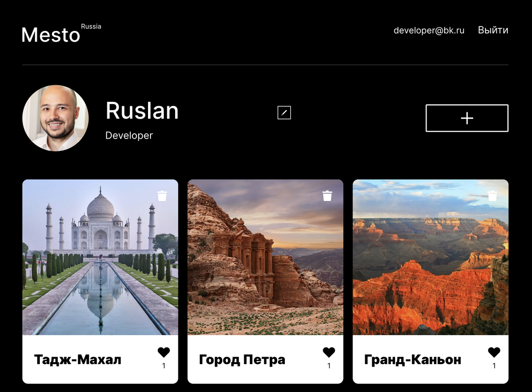Toggle like heart on Город Петра card
This screenshot has width=532, height=392.
pos(329,352)
